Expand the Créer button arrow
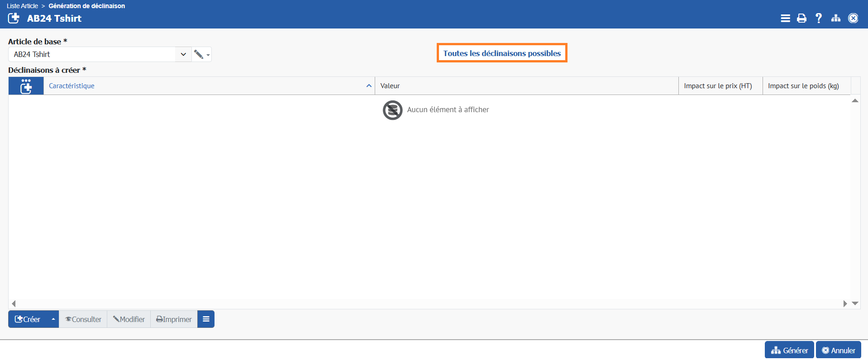The width and height of the screenshot is (868, 360). pos(53,319)
